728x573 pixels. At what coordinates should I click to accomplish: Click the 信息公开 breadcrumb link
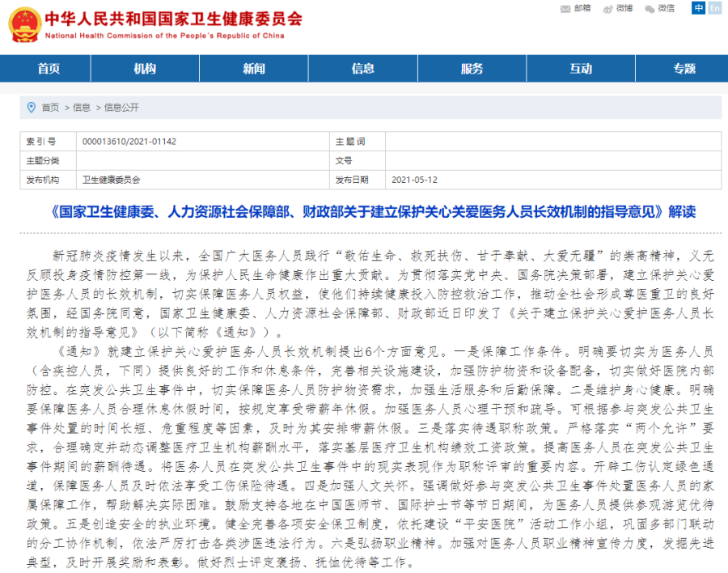(121, 108)
